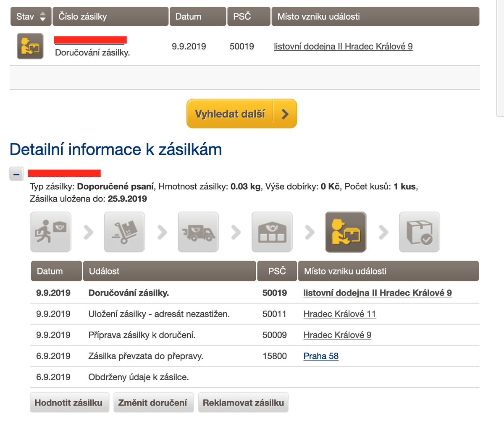Open the Hradec Králové 11 link
This screenshot has height=421, width=504.
[x=340, y=314]
